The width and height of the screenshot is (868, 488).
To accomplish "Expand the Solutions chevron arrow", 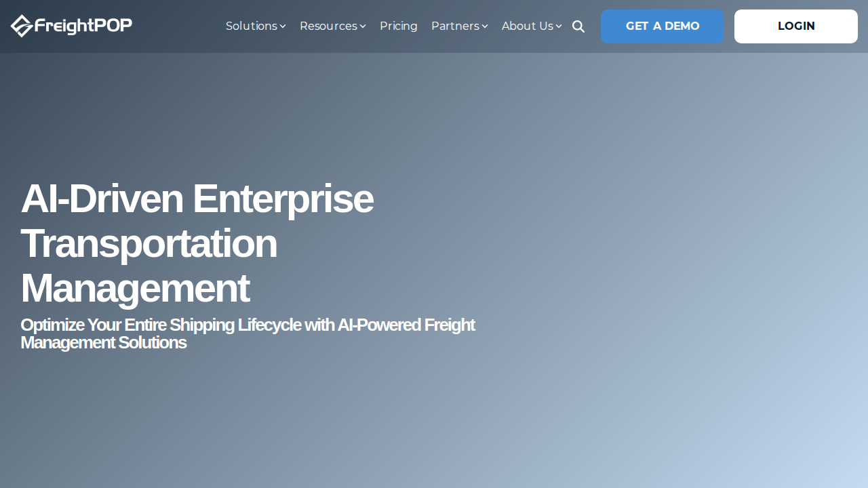I will tap(283, 26).
